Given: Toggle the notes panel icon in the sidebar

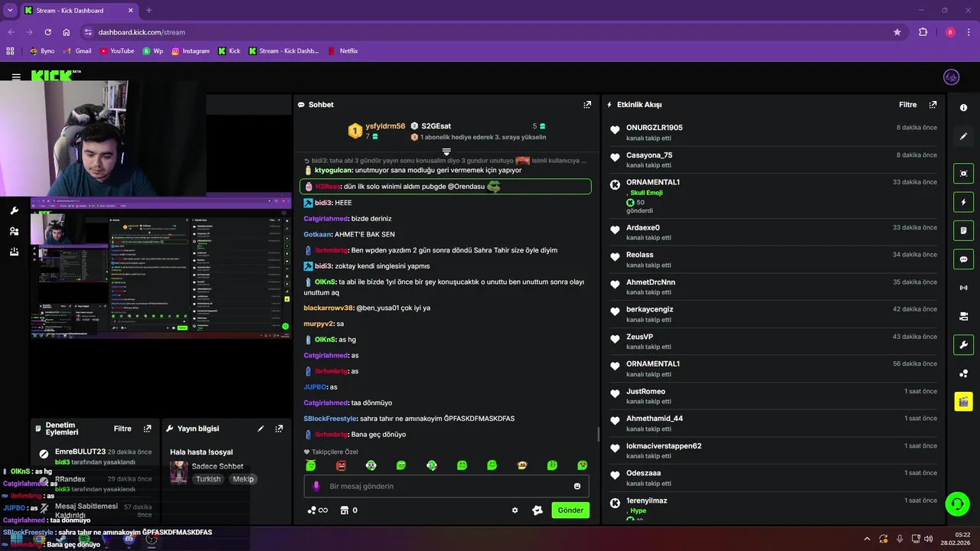Looking at the screenshot, I should tap(963, 230).
